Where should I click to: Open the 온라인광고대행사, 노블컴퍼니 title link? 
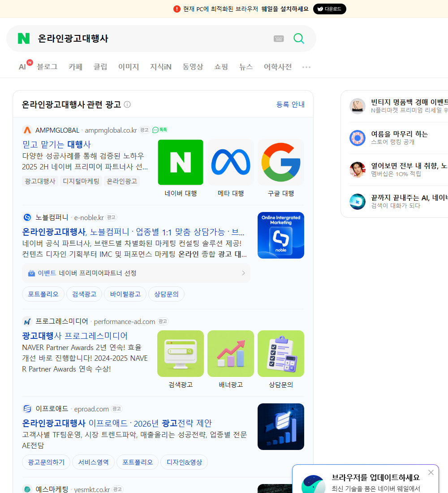[133, 232]
